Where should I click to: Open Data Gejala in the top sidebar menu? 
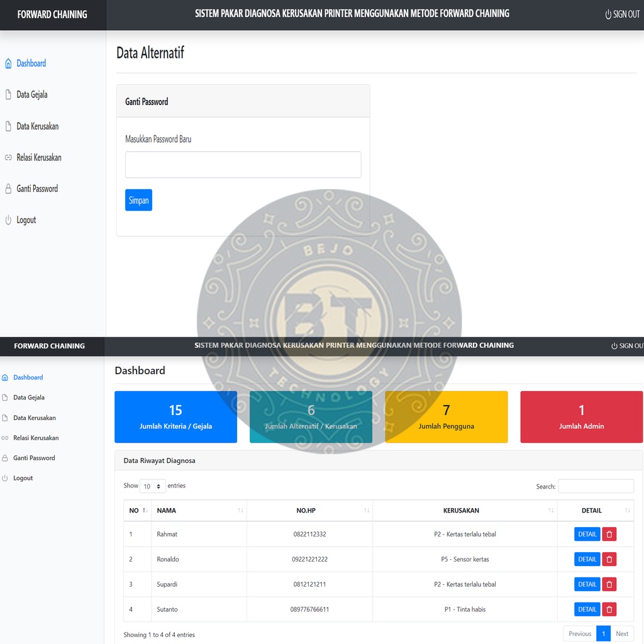point(32,95)
